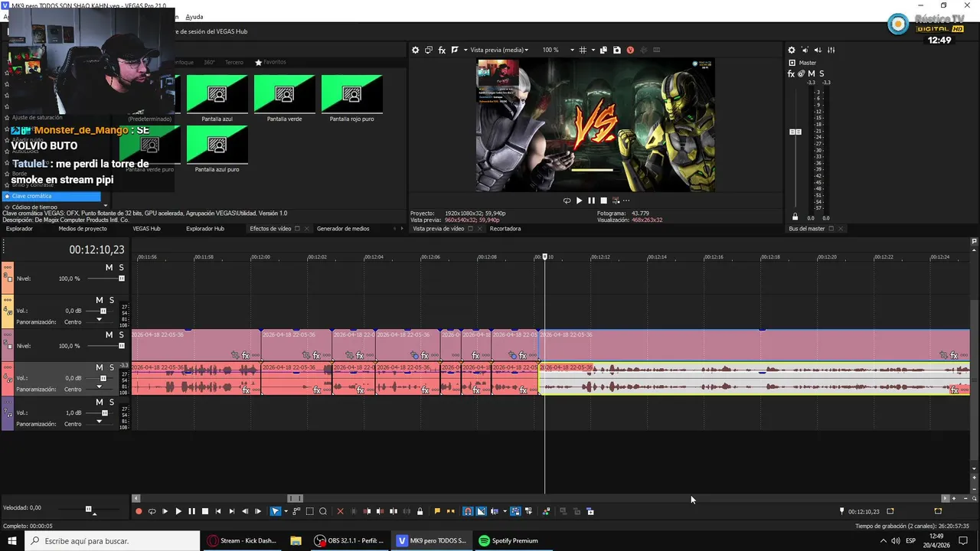Viewport: 980px width, 551px height.
Task: Click the Trim Start icon in toolbar
Action: (x=367, y=511)
